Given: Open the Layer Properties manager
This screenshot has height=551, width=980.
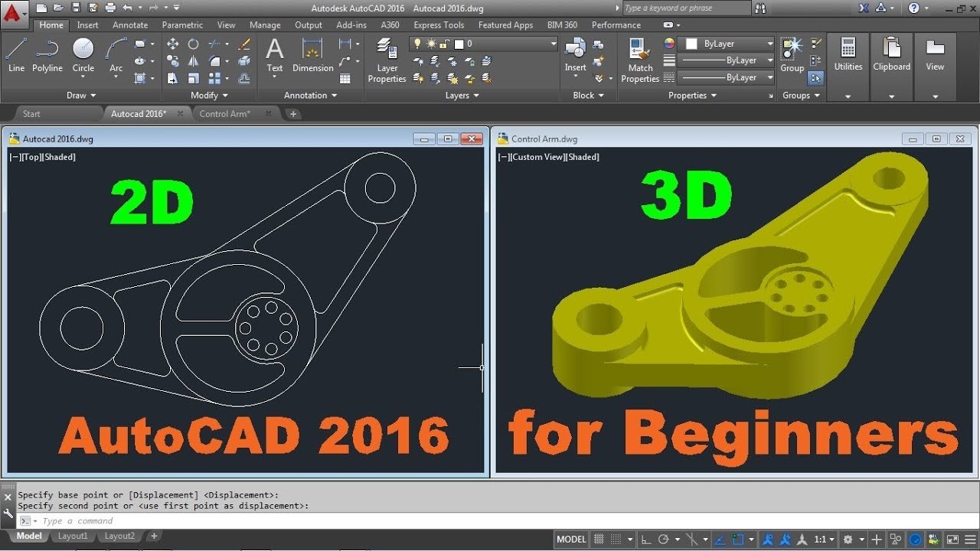Looking at the screenshot, I should (387, 60).
